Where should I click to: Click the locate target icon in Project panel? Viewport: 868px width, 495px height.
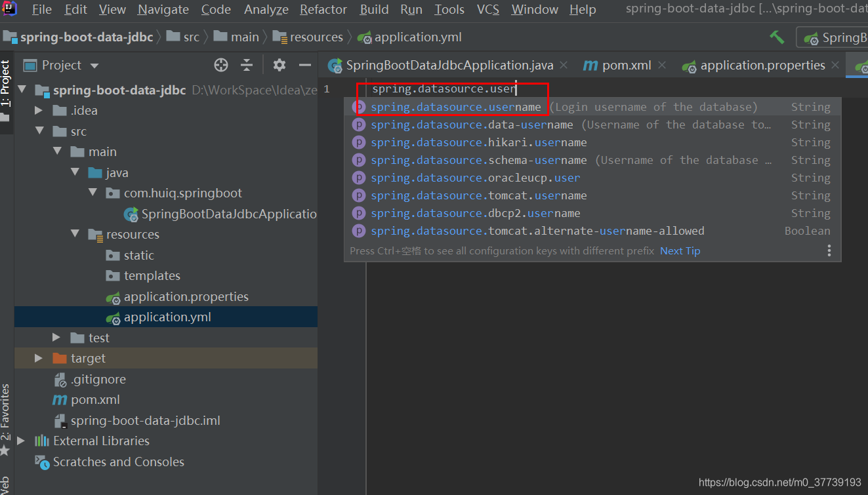tap(221, 65)
